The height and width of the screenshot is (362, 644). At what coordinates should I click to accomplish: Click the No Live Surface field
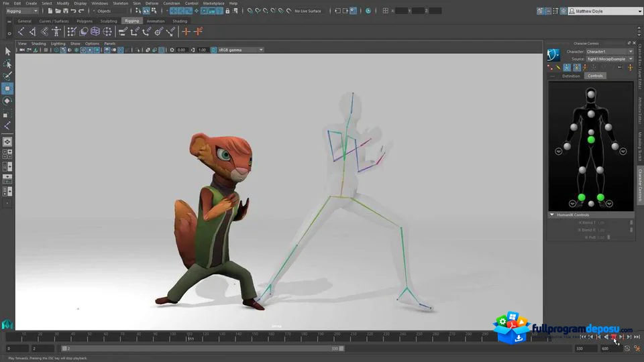pyautogui.click(x=308, y=11)
